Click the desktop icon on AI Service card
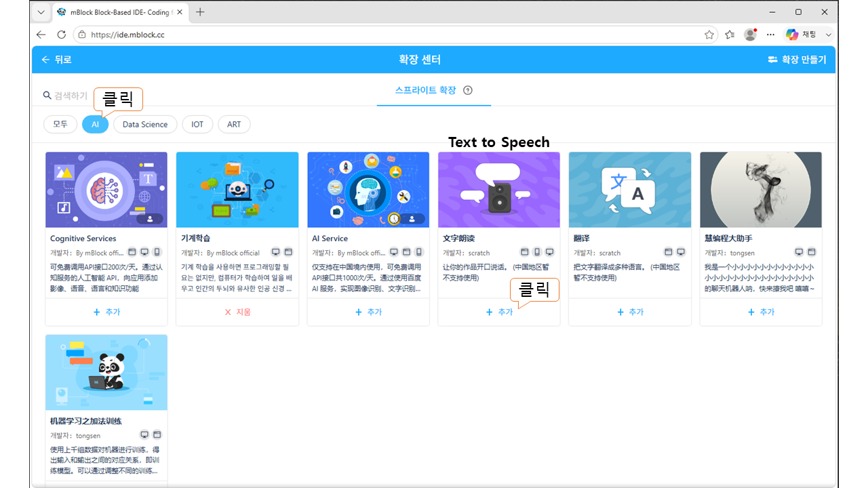 coord(394,252)
